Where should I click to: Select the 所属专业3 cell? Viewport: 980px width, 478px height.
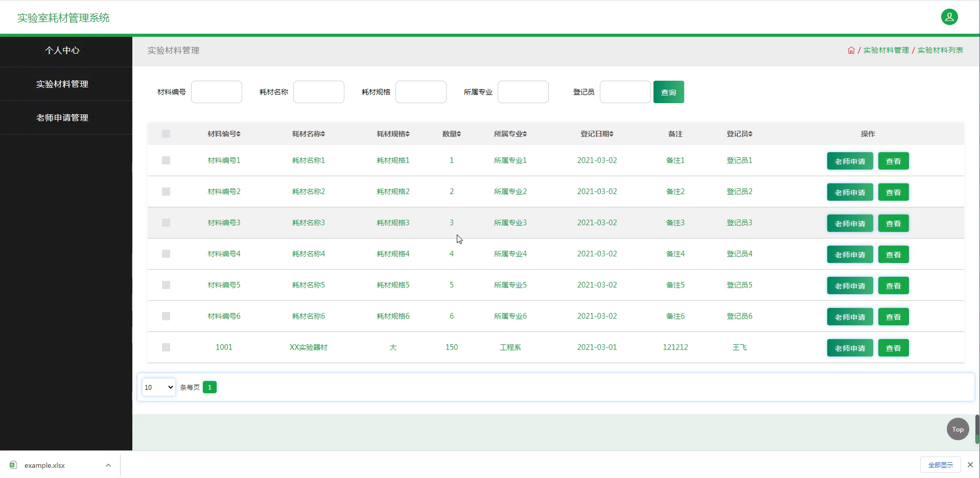coord(510,223)
